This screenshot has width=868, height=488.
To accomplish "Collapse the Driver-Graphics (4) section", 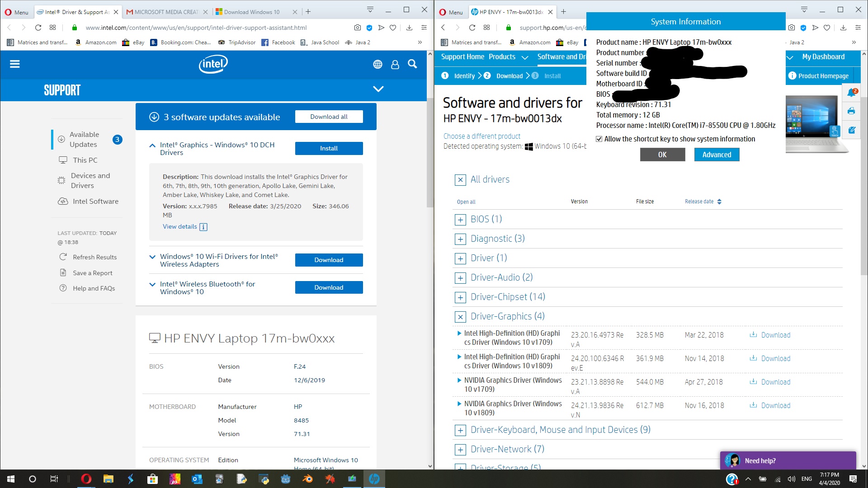I will click(x=461, y=317).
